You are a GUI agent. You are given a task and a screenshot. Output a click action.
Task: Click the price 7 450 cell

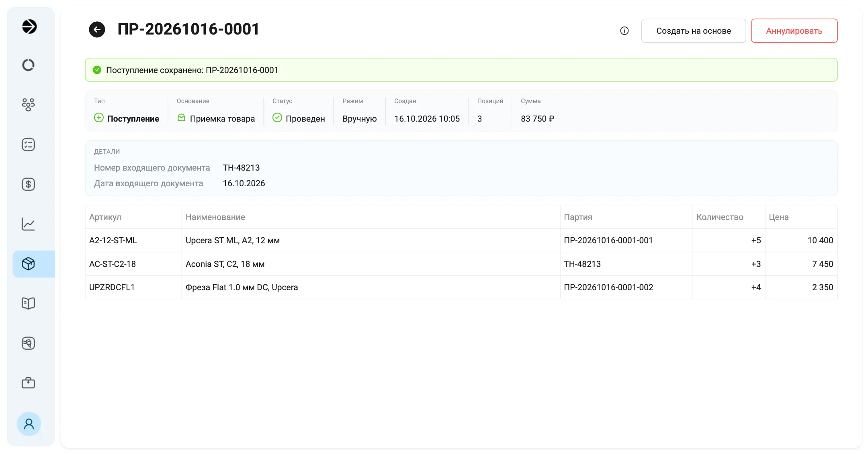[801, 264]
